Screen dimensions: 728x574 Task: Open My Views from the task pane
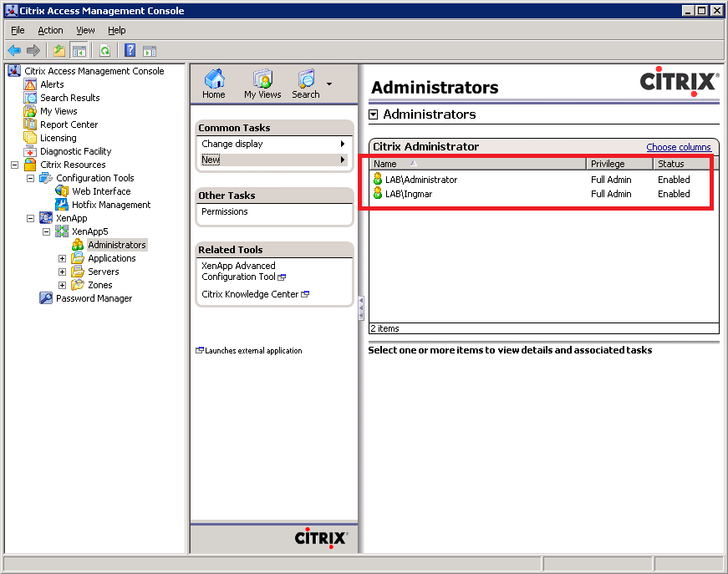262,84
